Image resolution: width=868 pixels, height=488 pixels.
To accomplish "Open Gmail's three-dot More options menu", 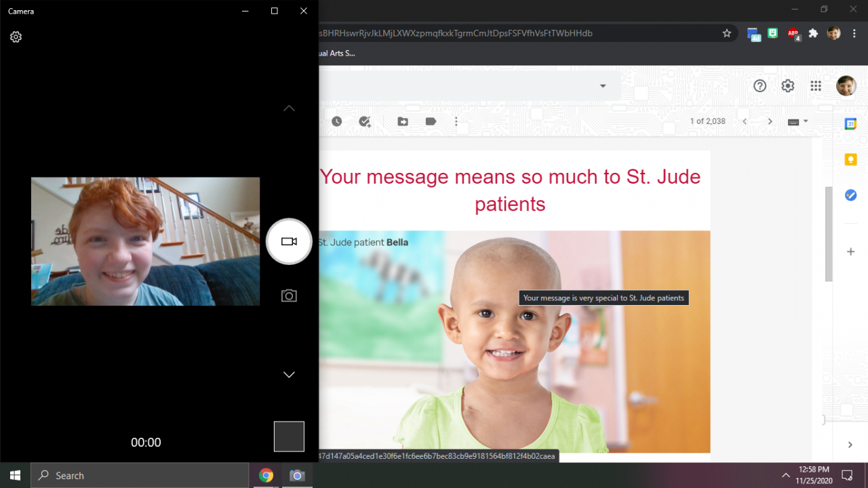I will pyautogui.click(x=456, y=121).
